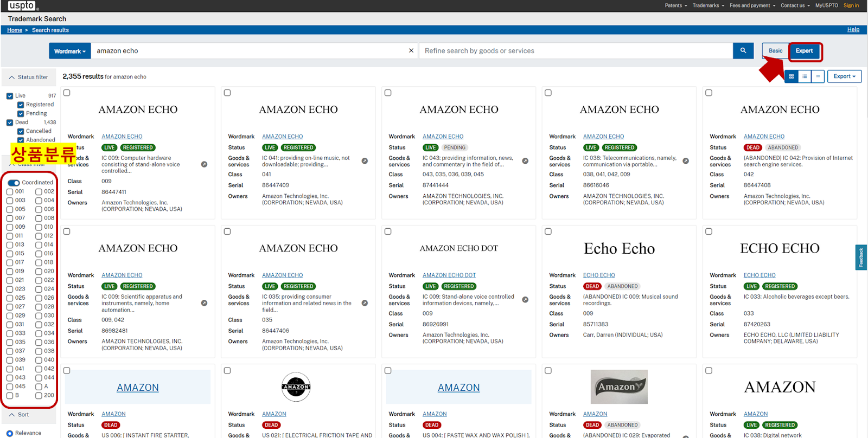The width and height of the screenshot is (868, 438).
Task: Check class 038 filter box
Action: point(39,351)
